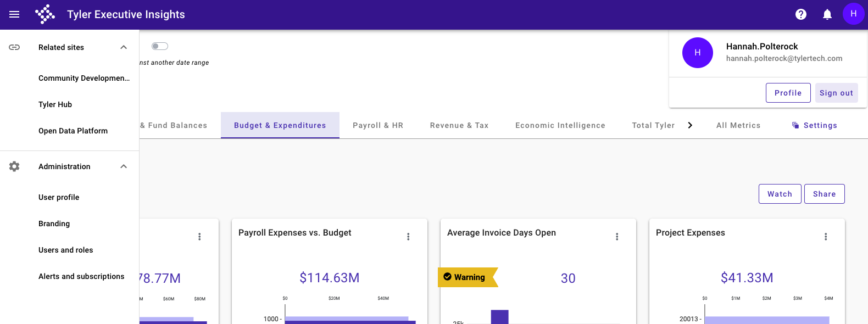Click the H user avatar in header
This screenshot has height=324, width=868.
pyautogui.click(x=854, y=14)
